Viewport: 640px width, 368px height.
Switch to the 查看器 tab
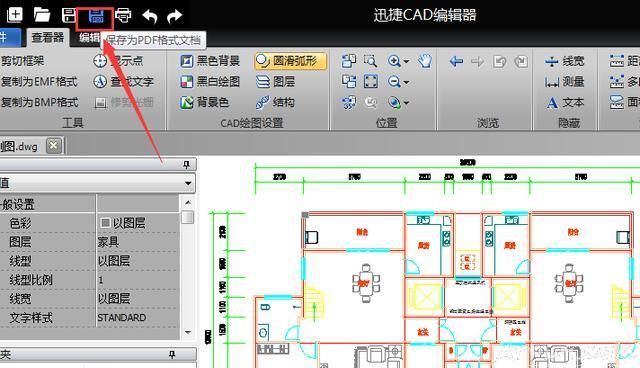pos(48,38)
